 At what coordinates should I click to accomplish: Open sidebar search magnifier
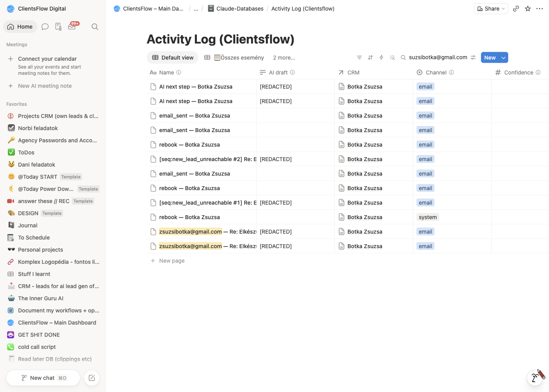coord(95,27)
